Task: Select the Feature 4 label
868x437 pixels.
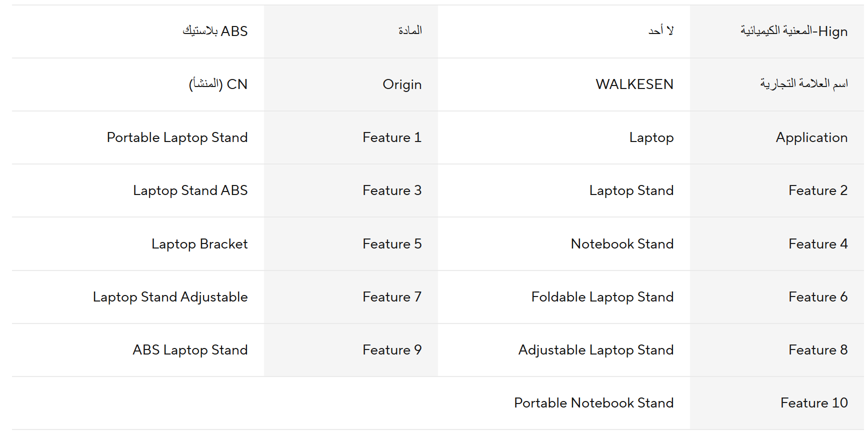Action: tap(817, 244)
